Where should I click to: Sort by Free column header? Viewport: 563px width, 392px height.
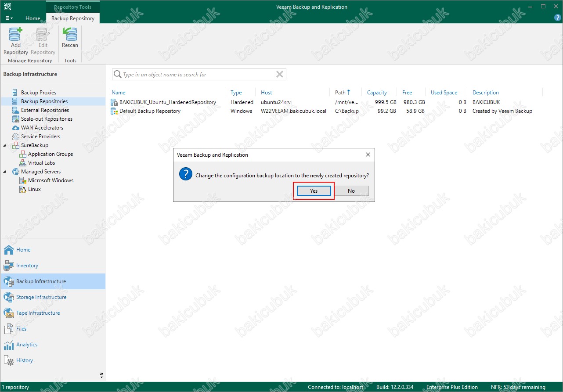point(407,93)
